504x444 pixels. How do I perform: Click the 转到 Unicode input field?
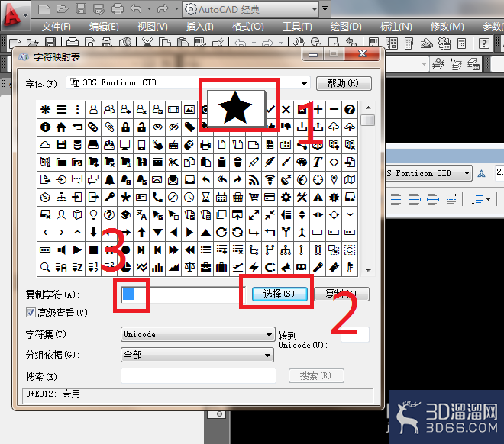point(355,334)
